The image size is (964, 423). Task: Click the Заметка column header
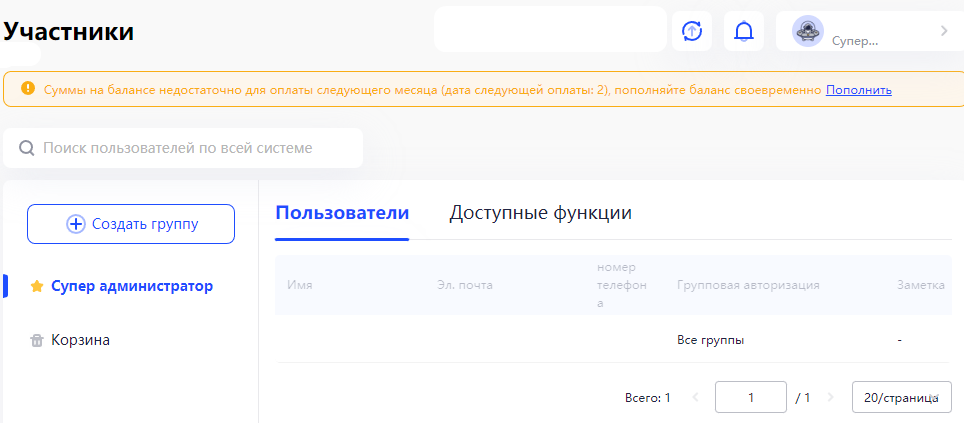coord(921,285)
